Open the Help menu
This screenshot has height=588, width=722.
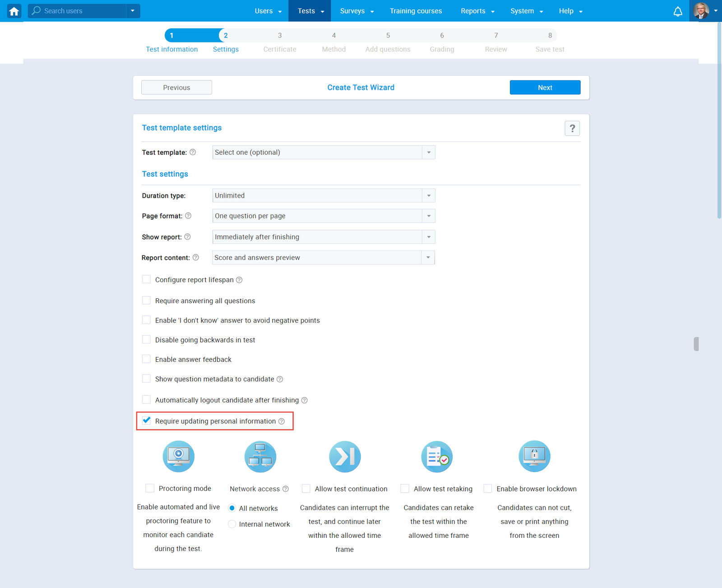pyautogui.click(x=570, y=11)
